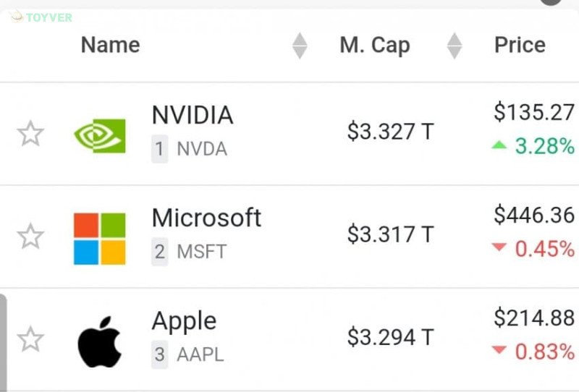Open the NVIDIA company name link
The height and width of the screenshot is (392, 579).
(192, 115)
